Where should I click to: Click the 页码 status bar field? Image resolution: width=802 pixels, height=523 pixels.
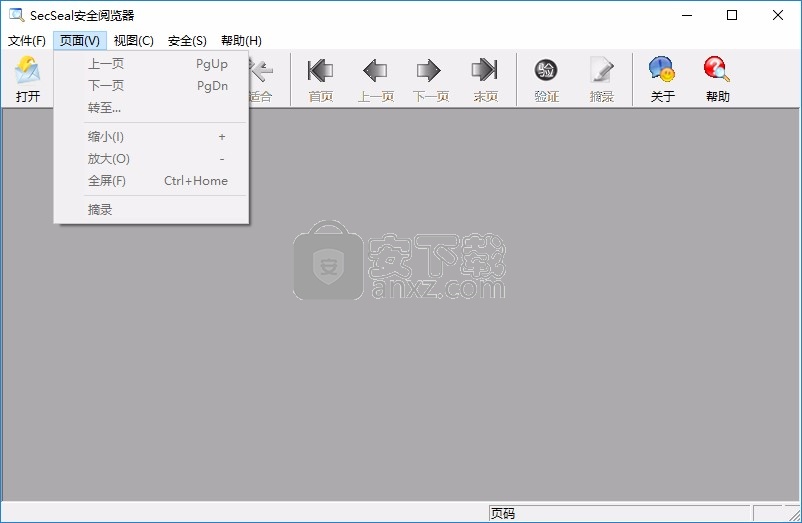pos(619,513)
